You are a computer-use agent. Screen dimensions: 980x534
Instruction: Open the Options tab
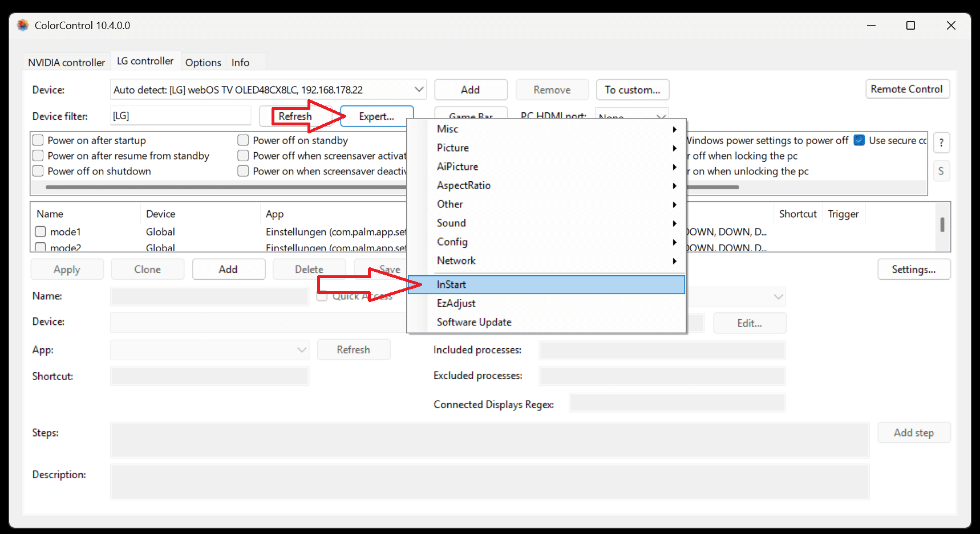(203, 62)
